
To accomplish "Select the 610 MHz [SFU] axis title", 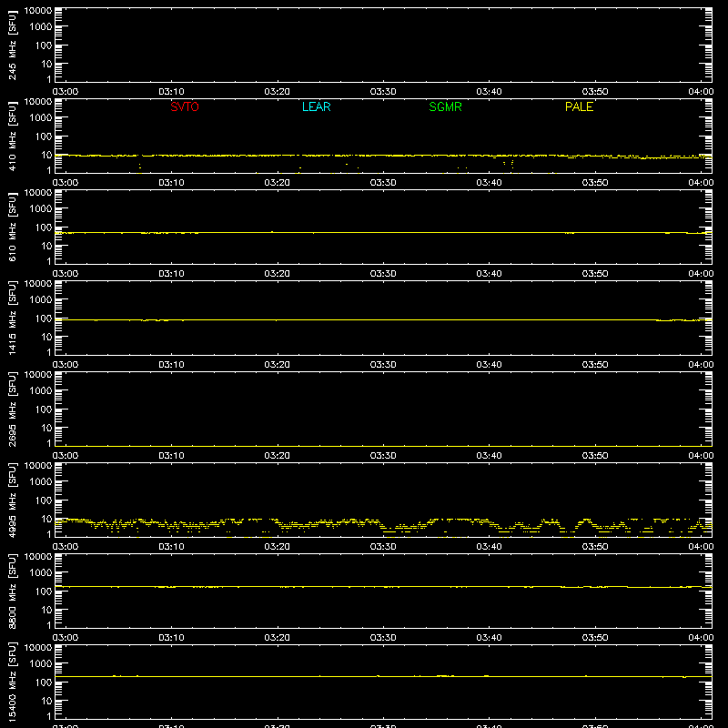I will pyautogui.click(x=13, y=227).
